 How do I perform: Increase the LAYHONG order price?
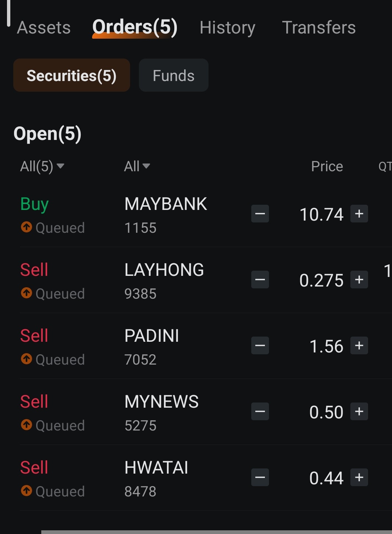(359, 280)
